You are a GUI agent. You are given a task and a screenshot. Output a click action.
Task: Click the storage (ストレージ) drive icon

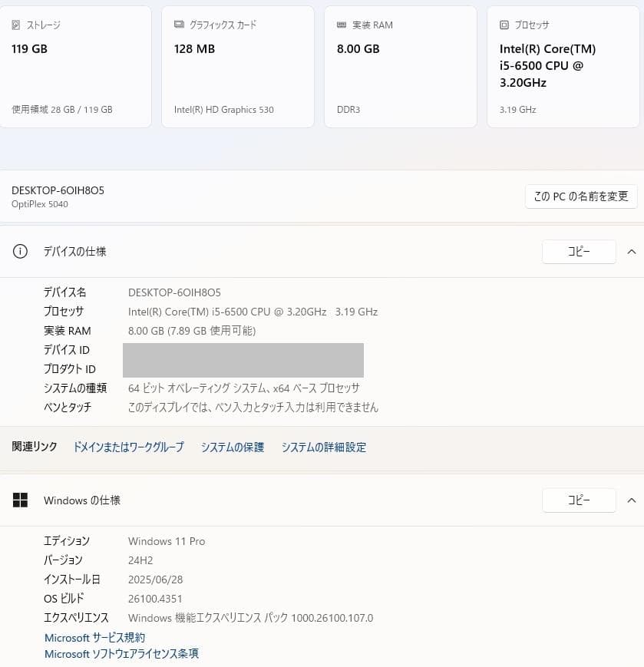[16, 25]
